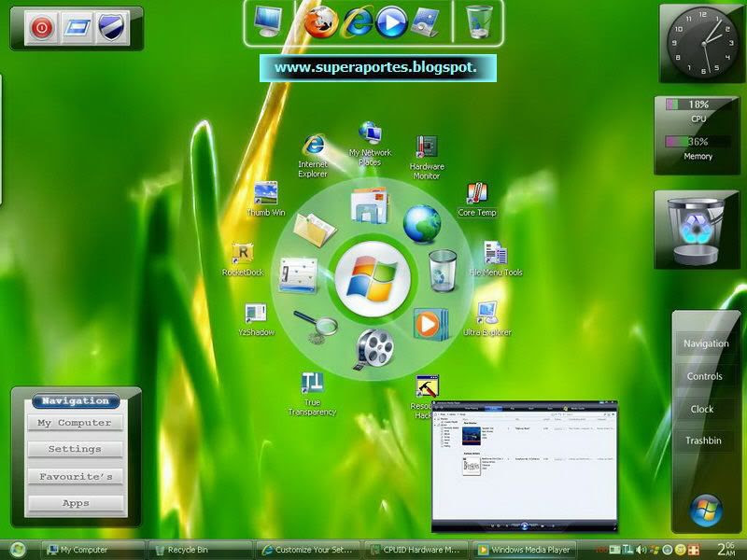
Task: Launch the Hardware Monitor shortcut
Action: tap(427, 158)
